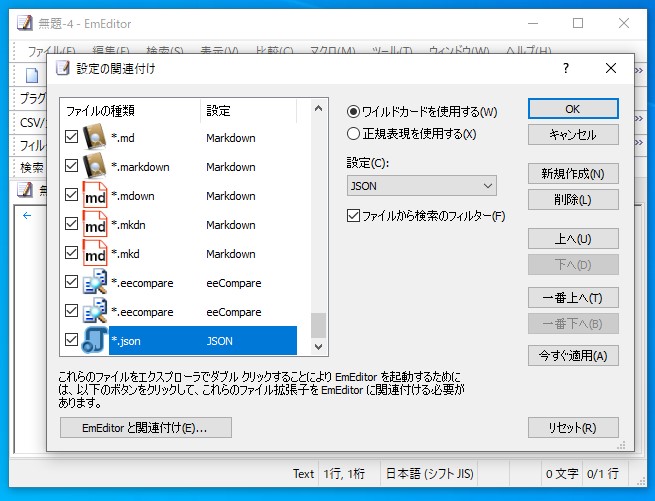The width and height of the screenshot is (655, 501).
Task: Click the help question mark button
Action: point(566,68)
